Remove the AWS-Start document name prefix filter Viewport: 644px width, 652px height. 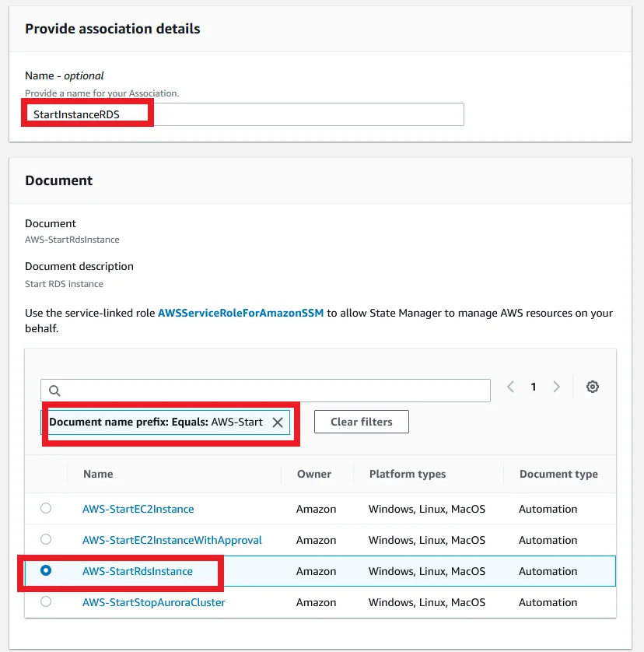pos(278,422)
